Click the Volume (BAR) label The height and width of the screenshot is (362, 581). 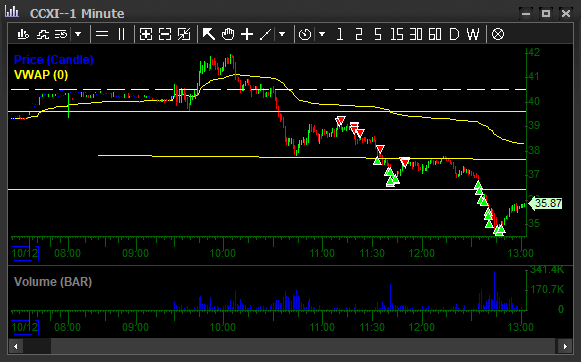tap(53, 282)
